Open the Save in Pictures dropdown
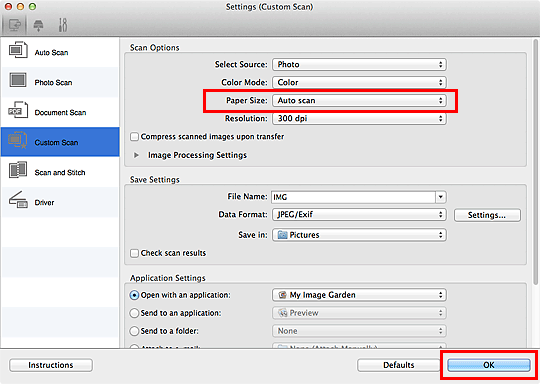 click(359, 235)
